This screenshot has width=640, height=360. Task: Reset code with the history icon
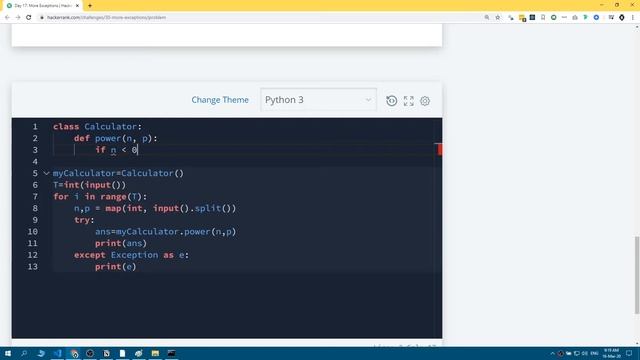tap(391, 101)
